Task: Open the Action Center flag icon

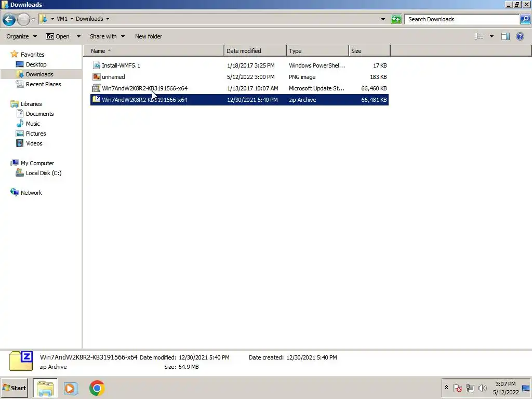Action: click(x=458, y=388)
